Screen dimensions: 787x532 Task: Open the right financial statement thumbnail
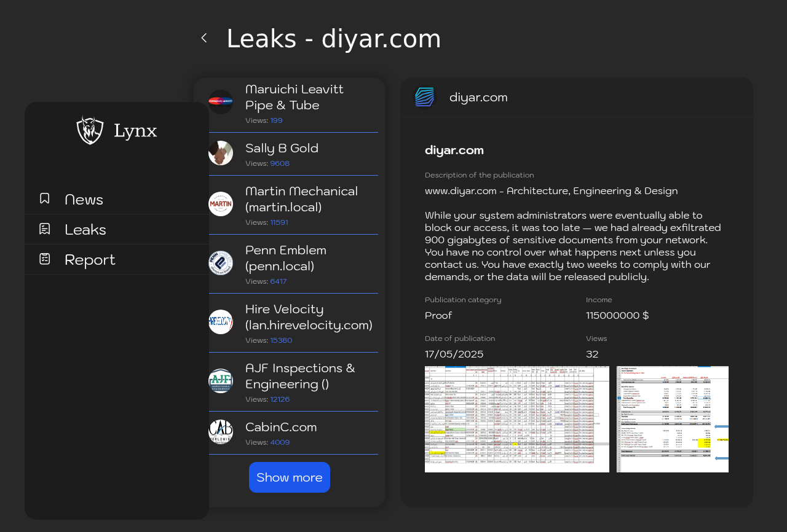(673, 420)
